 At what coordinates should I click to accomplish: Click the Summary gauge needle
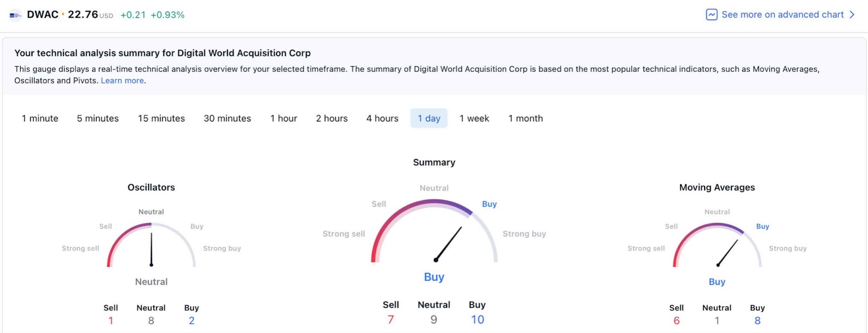pyautogui.click(x=448, y=244)
